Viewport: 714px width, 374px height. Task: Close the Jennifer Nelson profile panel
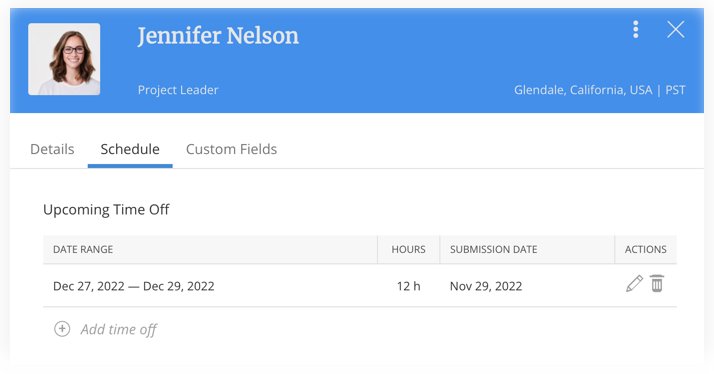click(x=676, y=30)
